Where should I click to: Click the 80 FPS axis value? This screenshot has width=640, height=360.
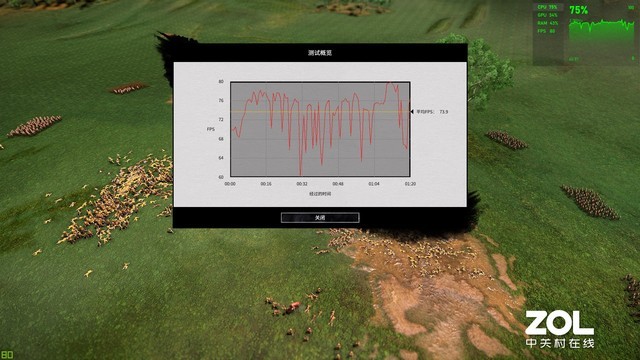[221, 82]
